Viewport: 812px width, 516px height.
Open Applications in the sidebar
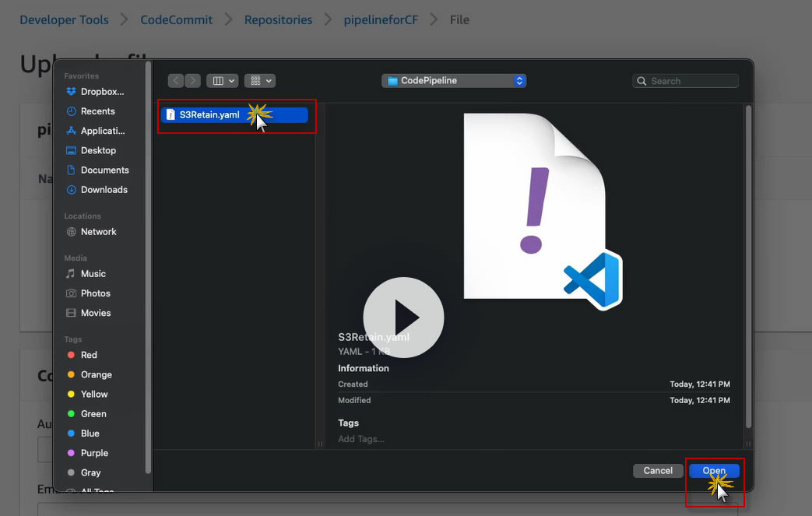(x=96, y=131)
